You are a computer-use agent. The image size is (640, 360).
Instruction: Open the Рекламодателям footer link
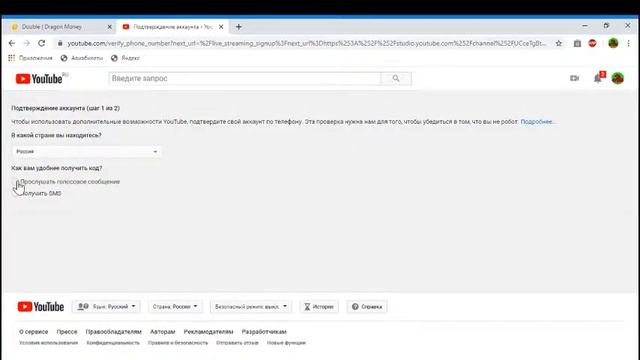[x=208, y=332]
